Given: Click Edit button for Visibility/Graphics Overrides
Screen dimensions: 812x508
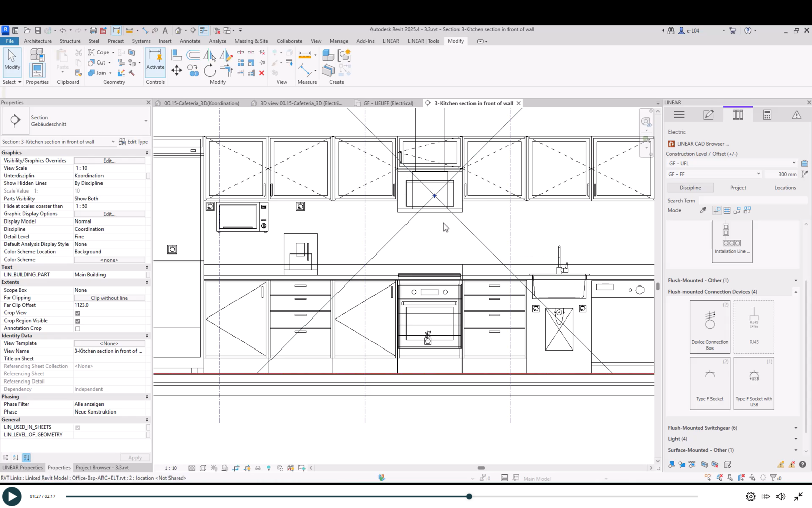Looking at the screenshot, I should pyautogui.click(x=109, y=161).
